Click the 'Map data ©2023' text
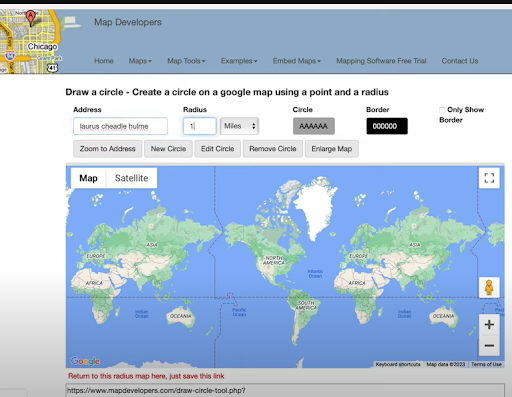The image size is (512, 397). 446,364
